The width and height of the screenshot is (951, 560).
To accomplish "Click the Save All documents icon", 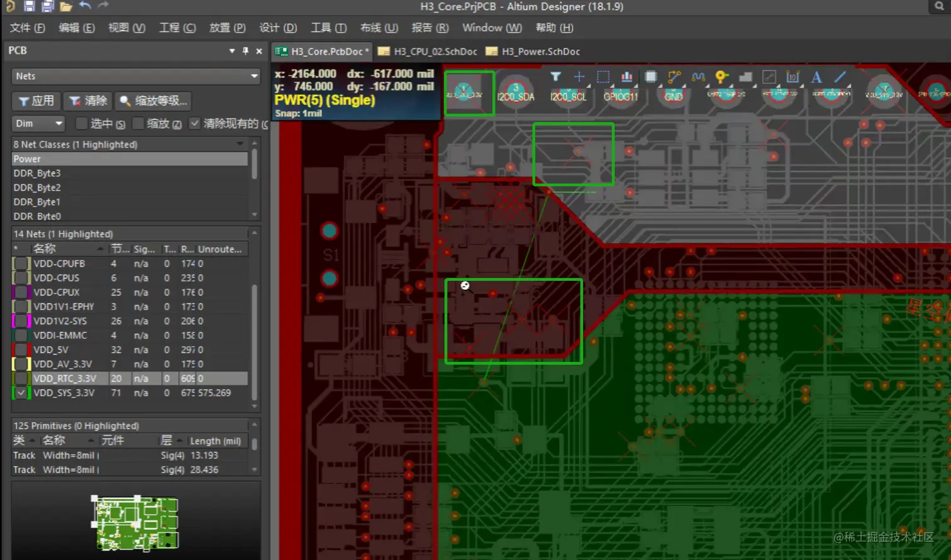I will pos(47,6).
